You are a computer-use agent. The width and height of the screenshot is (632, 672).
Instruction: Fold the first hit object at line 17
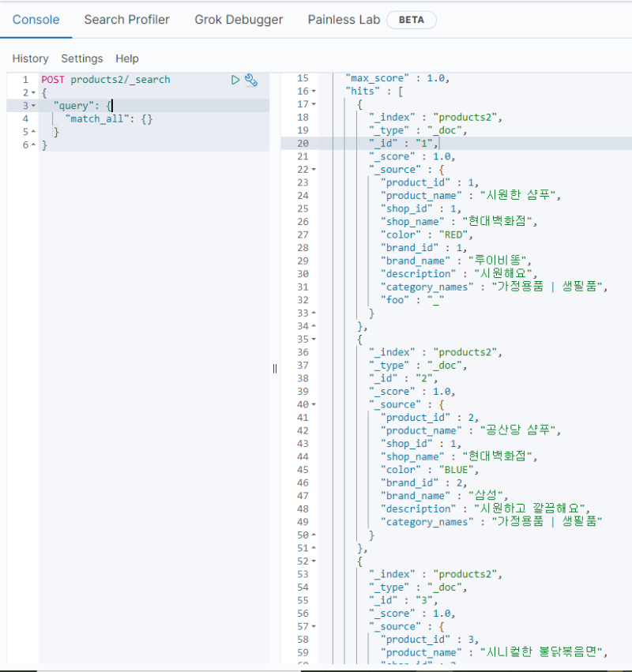[314, 104]
